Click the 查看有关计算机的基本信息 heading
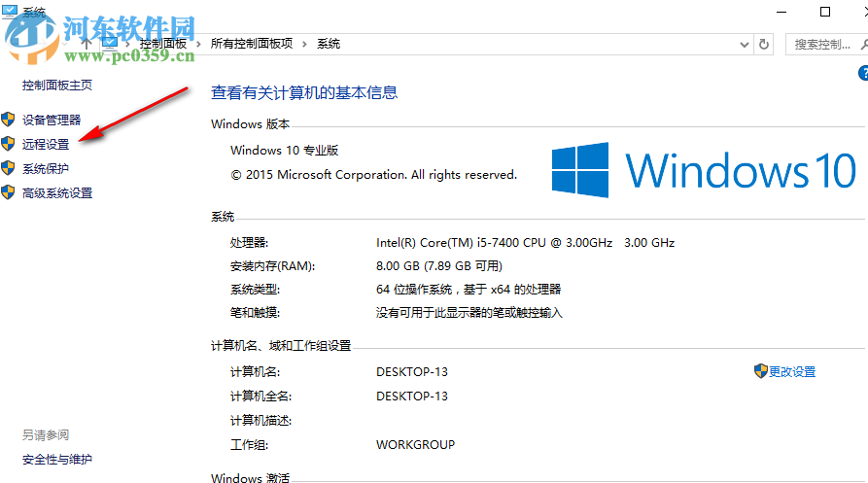 tap(304, 92)
